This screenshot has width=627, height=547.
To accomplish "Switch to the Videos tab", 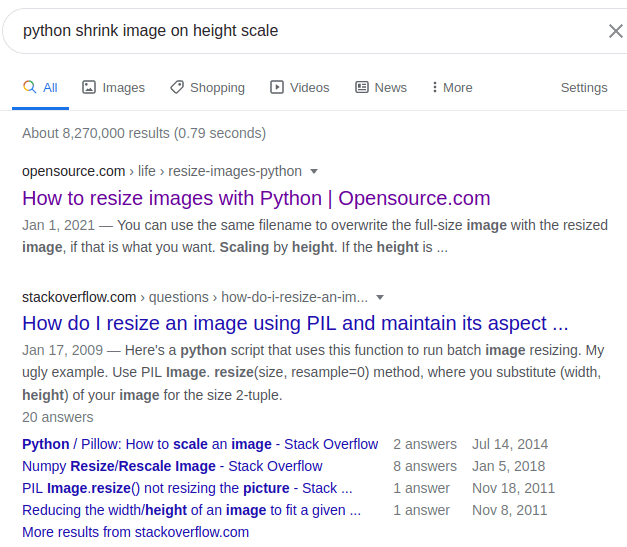I will coord(300,88).
